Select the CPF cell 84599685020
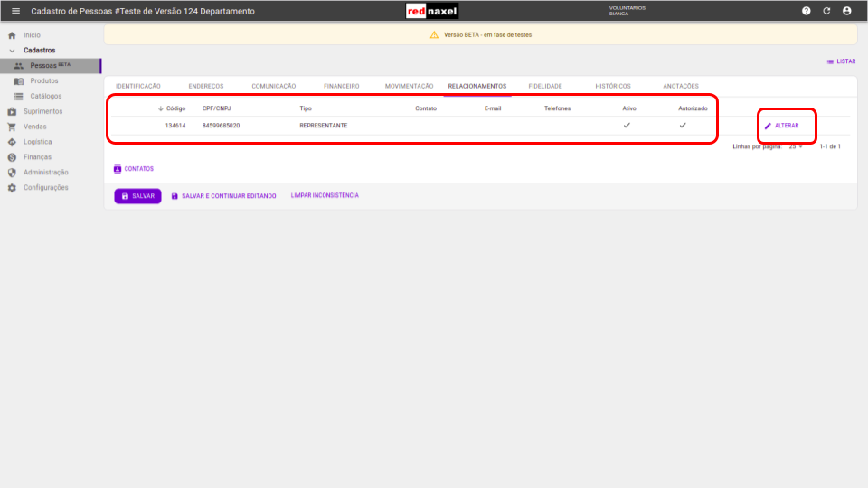The image size is (868, 488). tap(221, 126)
